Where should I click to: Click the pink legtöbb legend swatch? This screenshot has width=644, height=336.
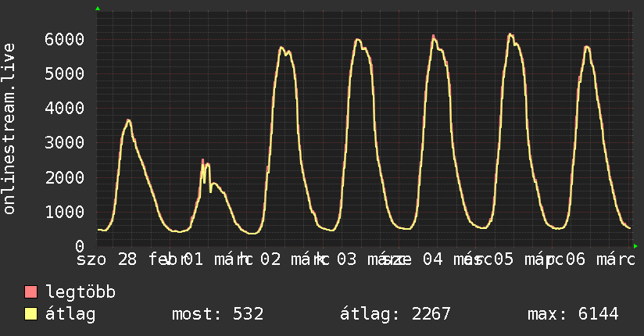30,291
